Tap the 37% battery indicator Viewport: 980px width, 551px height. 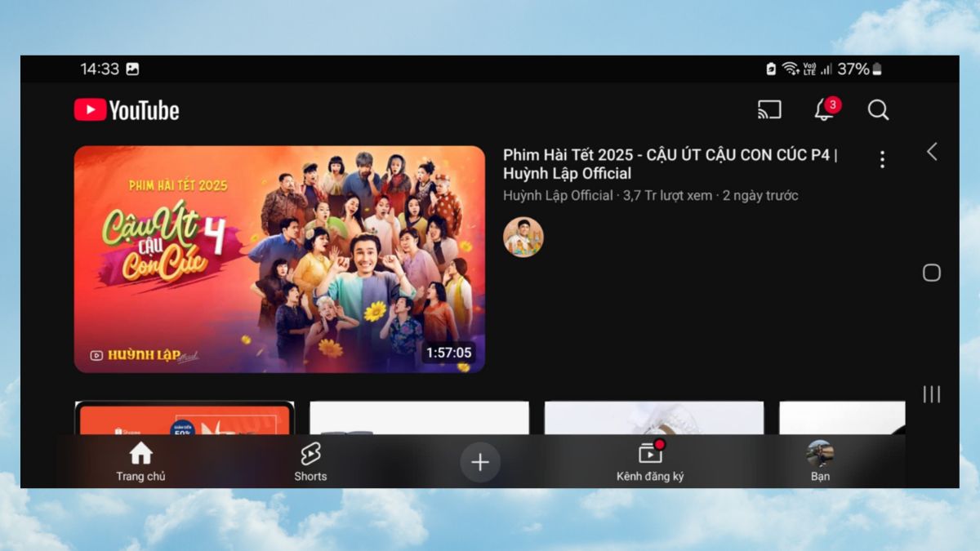coord(860,69)
